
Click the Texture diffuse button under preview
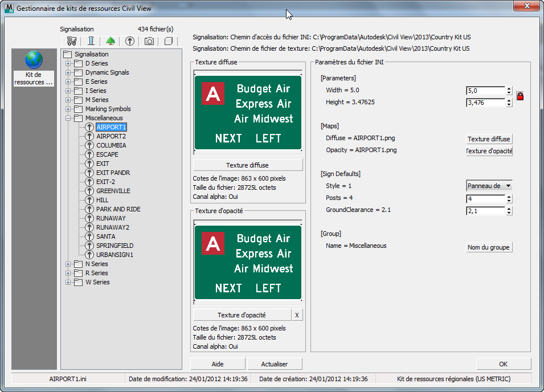click(248, 165)
